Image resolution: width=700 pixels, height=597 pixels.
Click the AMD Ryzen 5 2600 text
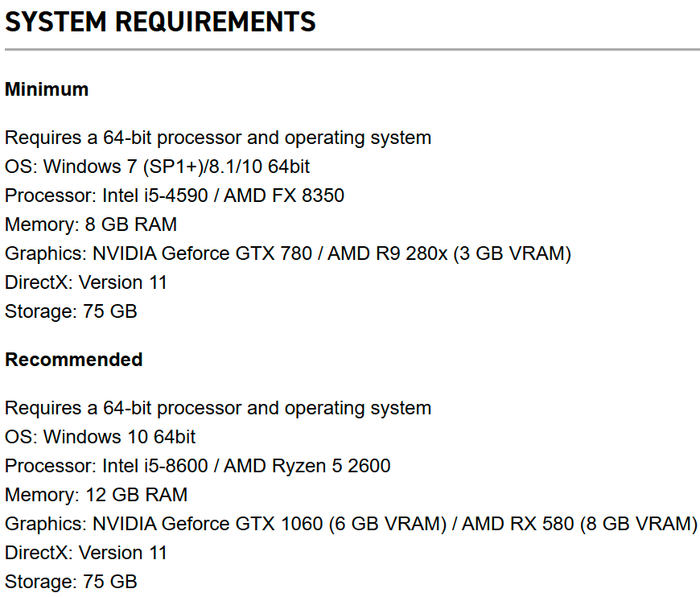(307, 466)
